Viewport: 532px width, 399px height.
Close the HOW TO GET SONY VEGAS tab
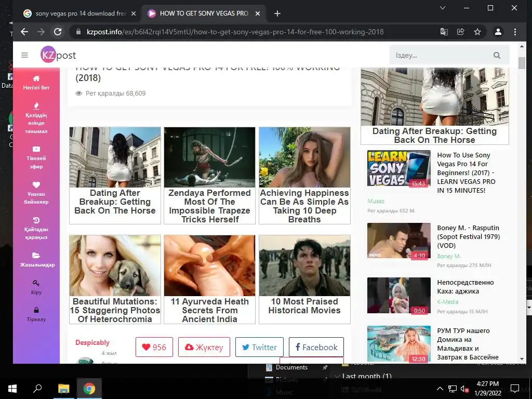258,14
